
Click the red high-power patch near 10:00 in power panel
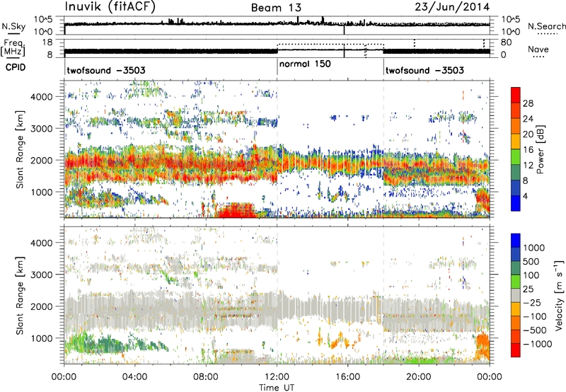coord(236,210)
